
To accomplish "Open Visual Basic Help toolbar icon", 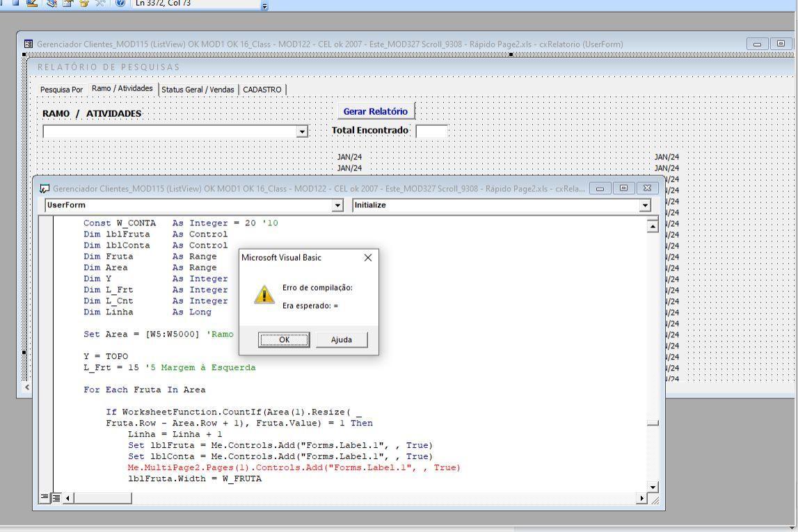I will (120, 3).
